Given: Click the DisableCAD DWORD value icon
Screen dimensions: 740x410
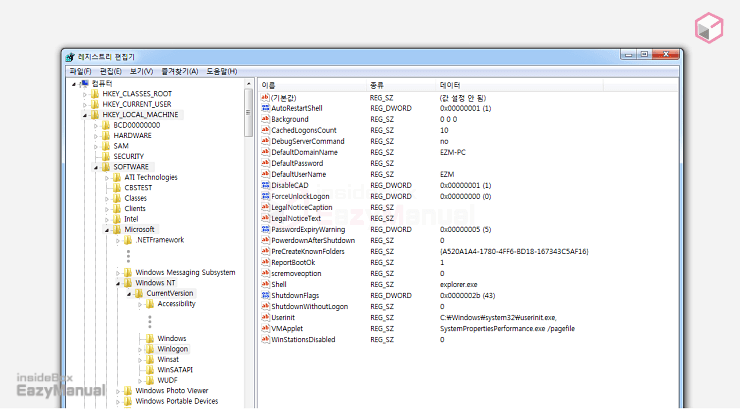Looking at the screenshot, I should click(x=265, y=185).
